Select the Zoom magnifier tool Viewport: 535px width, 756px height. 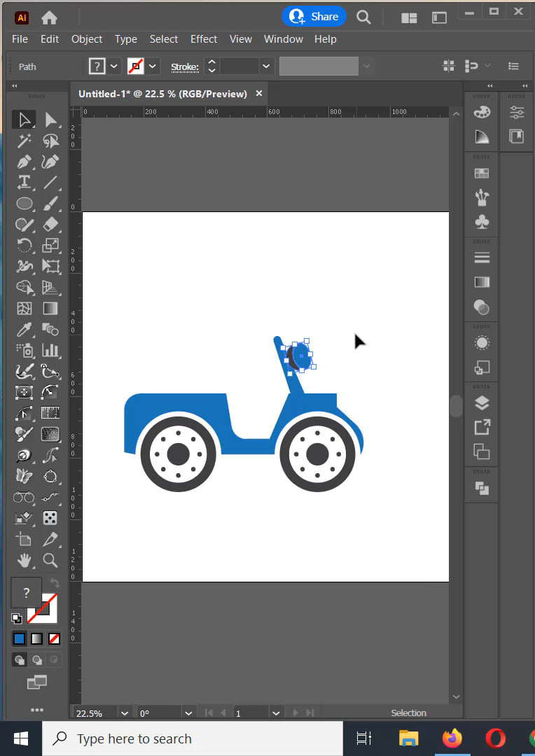click(50, 560)
